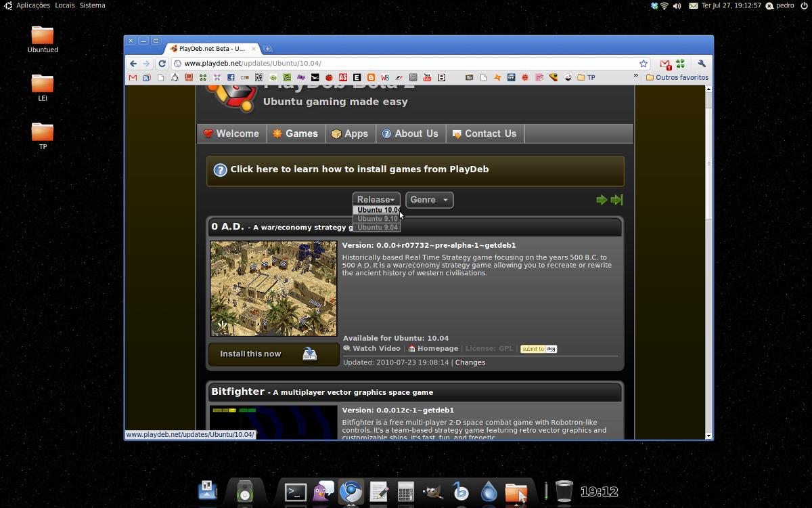Launch GIMP from the dock

(433, 491)
